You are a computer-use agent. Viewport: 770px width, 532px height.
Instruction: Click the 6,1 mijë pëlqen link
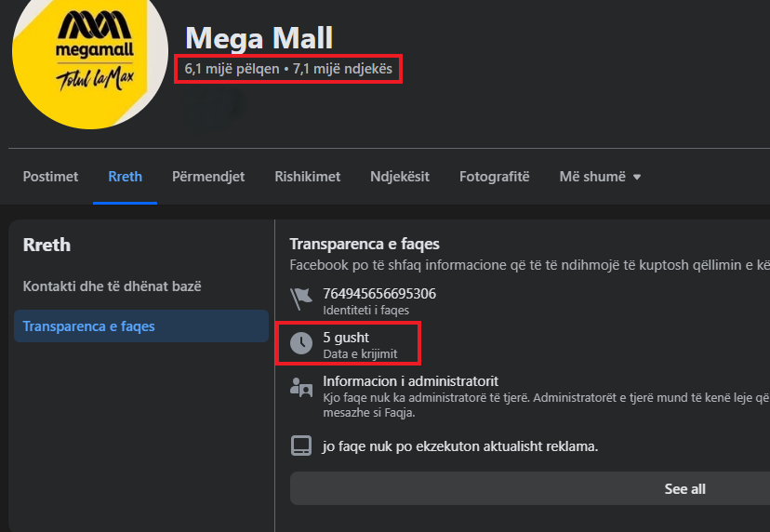(x=232, y=70)
